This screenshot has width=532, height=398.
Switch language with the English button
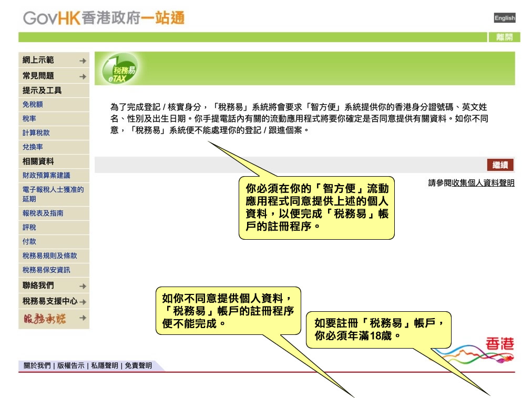point(505,18)
